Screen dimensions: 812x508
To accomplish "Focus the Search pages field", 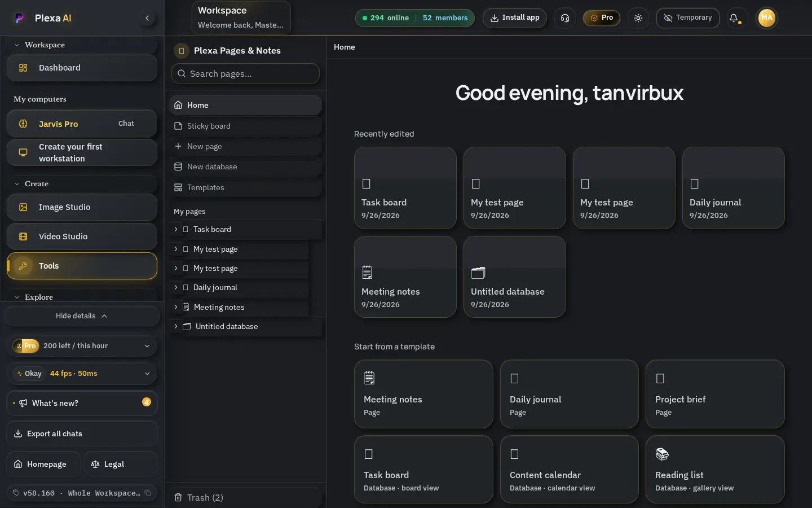I will 245,73.
